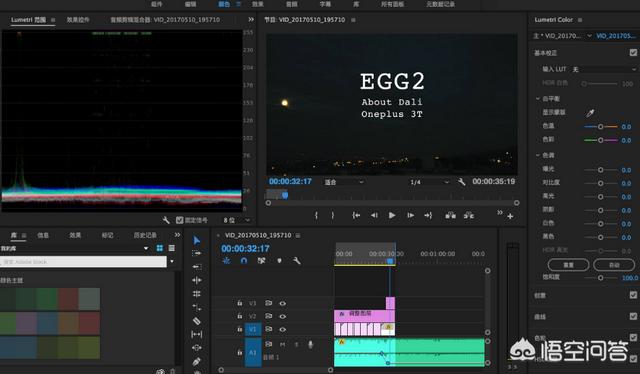Open the 8-bit depth dropdown in scopes
Viewport: 640px width, 374px height.
point(236,220)
